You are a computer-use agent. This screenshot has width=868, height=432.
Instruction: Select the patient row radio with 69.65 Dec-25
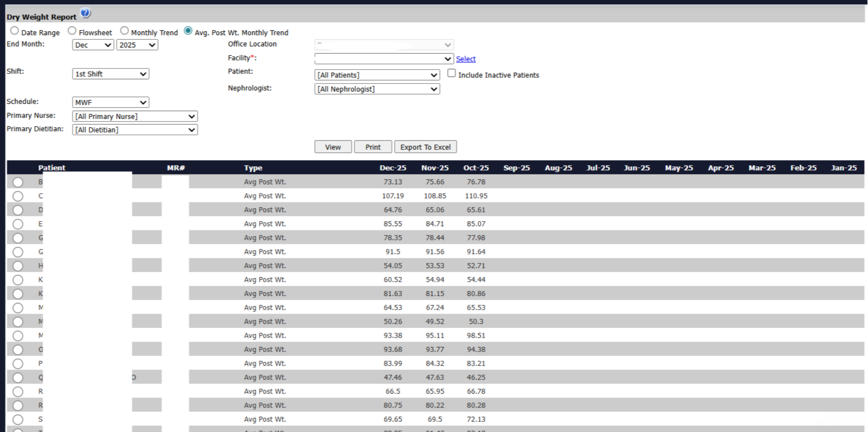point(18,420)
